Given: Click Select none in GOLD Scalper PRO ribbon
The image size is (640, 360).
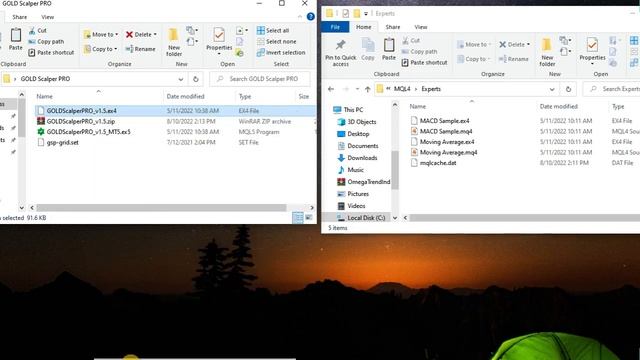Looking at the screenshot, I should point(277,42).
